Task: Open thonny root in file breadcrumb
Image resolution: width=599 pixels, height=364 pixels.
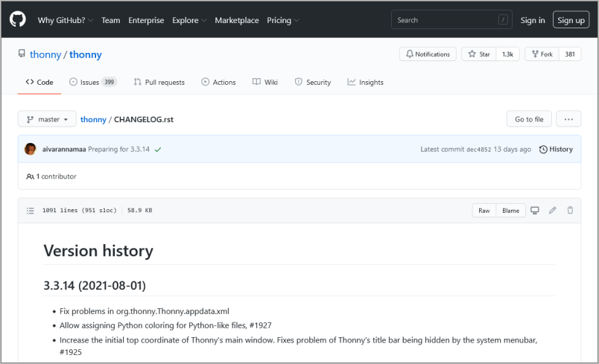Action: click(x=93, y=119)
